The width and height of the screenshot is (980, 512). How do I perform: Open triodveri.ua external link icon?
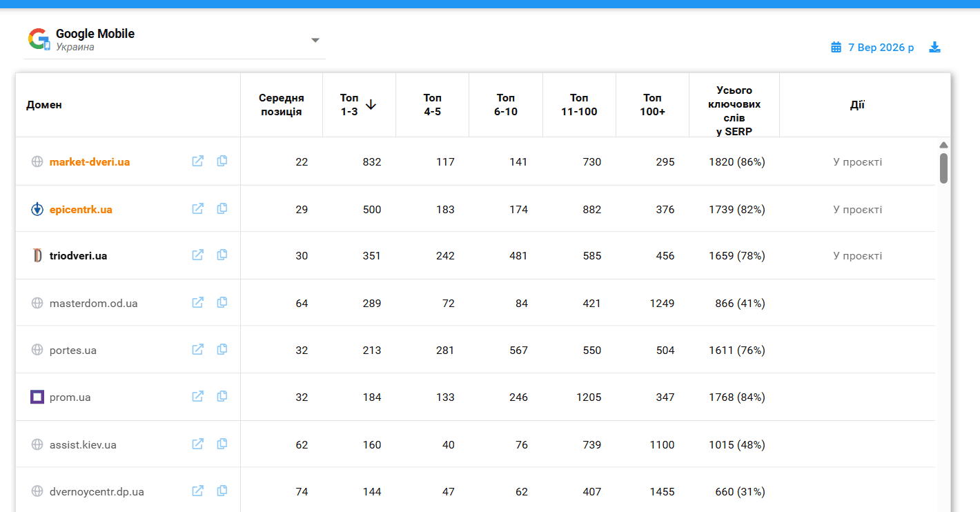(x=198, y=255)
